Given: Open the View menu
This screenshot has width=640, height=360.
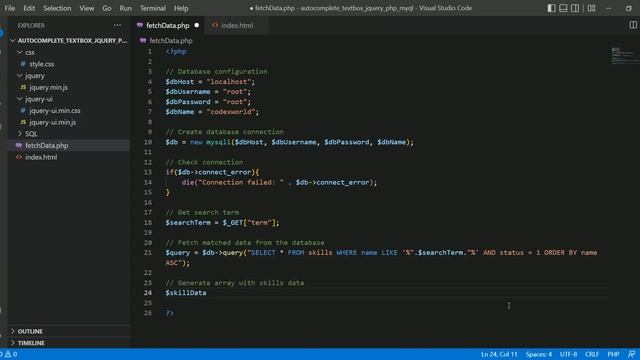Looking at the screenshot, I should coord(87,8).
